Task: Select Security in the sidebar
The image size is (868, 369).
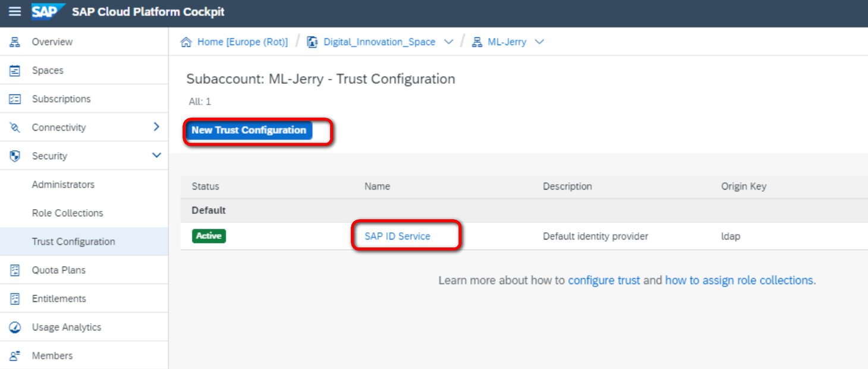Action: (84, 156)
